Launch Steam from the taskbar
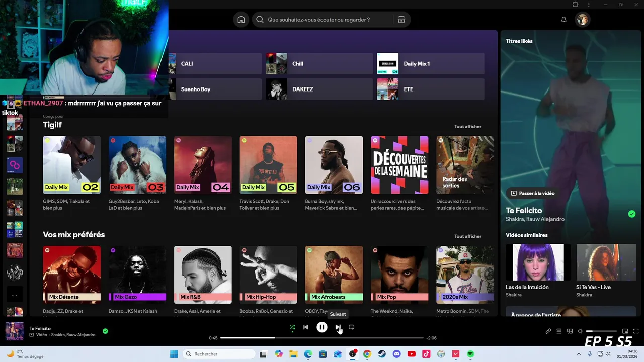This screenshot has height=362, width=644. pos(382,354)
